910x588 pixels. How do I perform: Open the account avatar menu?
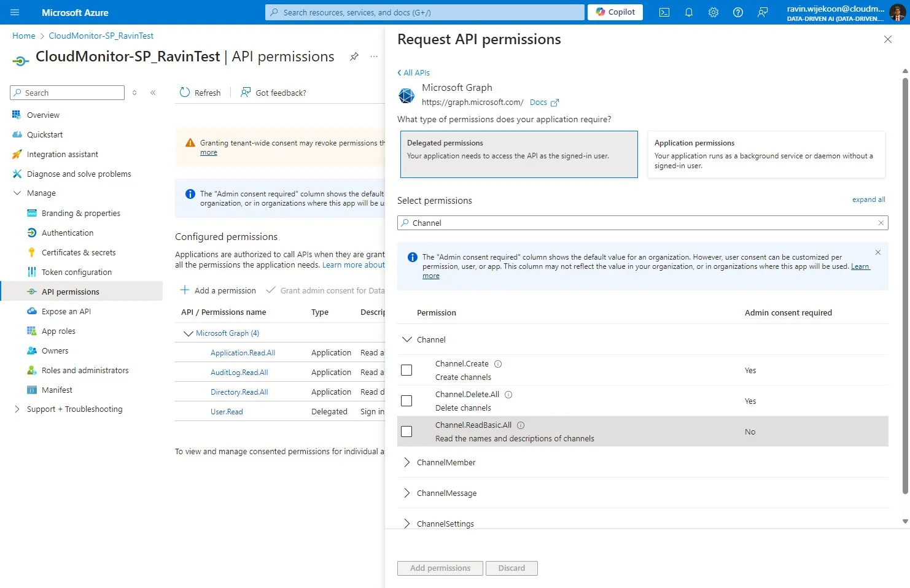pos(897,12)
